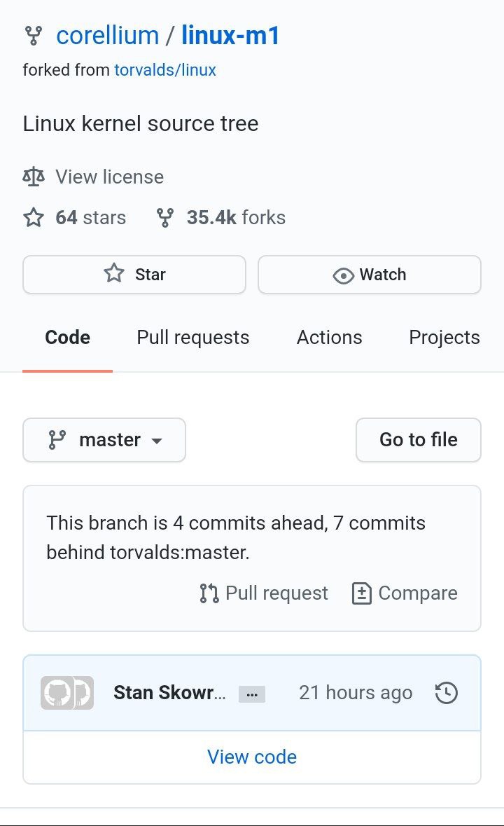The height and width of the screenshot is (826, 504).
Task: Click the View code link
Action: pyautogui.click(x=252, y=757)
